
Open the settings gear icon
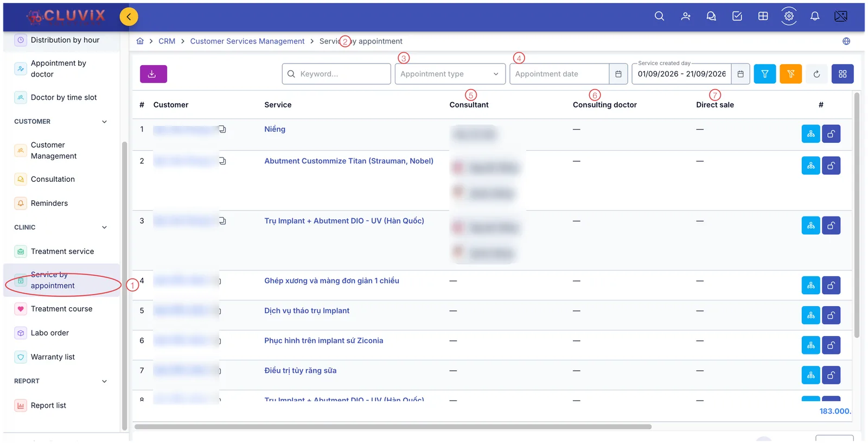pos(789,16)
